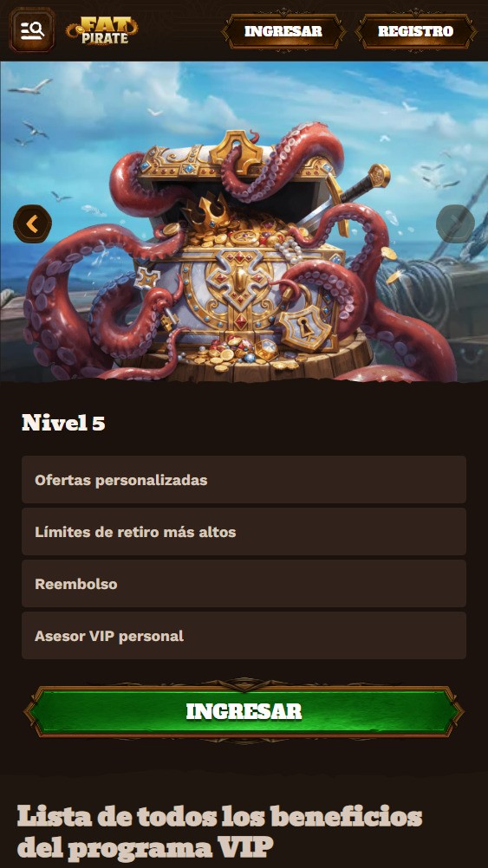Click the Fat Pirate logo

pyautogui.click(x=102, y=30)
